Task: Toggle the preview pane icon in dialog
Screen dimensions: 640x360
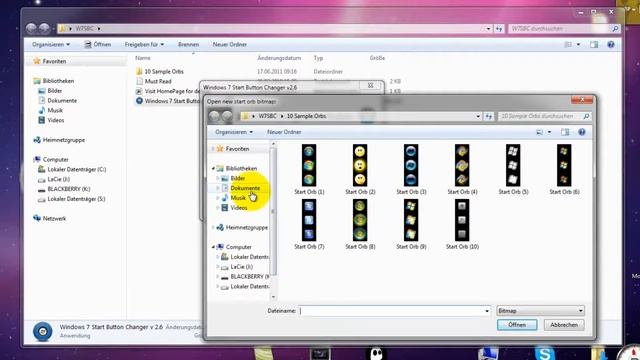Action: (x=565, y=132)
